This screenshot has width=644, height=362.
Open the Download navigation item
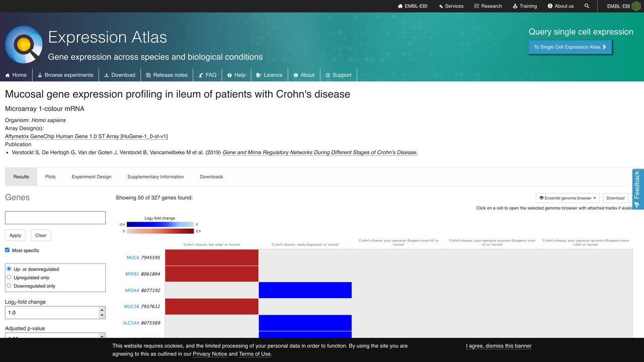click(120, 75)
